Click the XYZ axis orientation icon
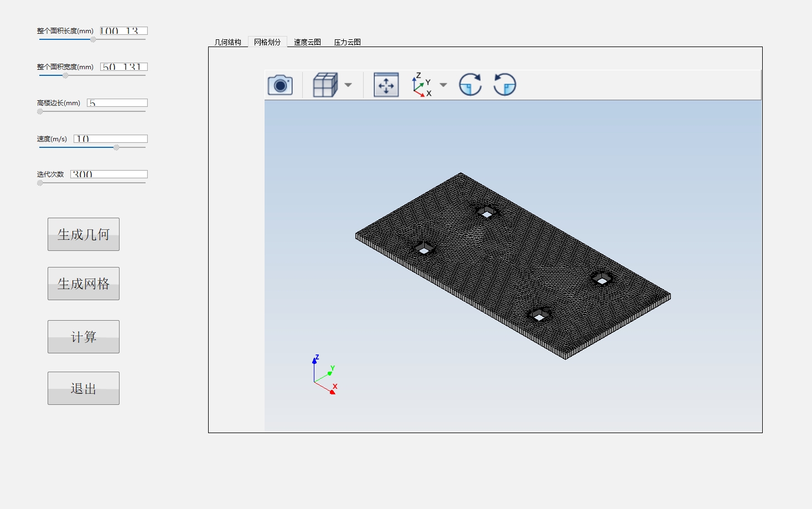 coord(422,85)
